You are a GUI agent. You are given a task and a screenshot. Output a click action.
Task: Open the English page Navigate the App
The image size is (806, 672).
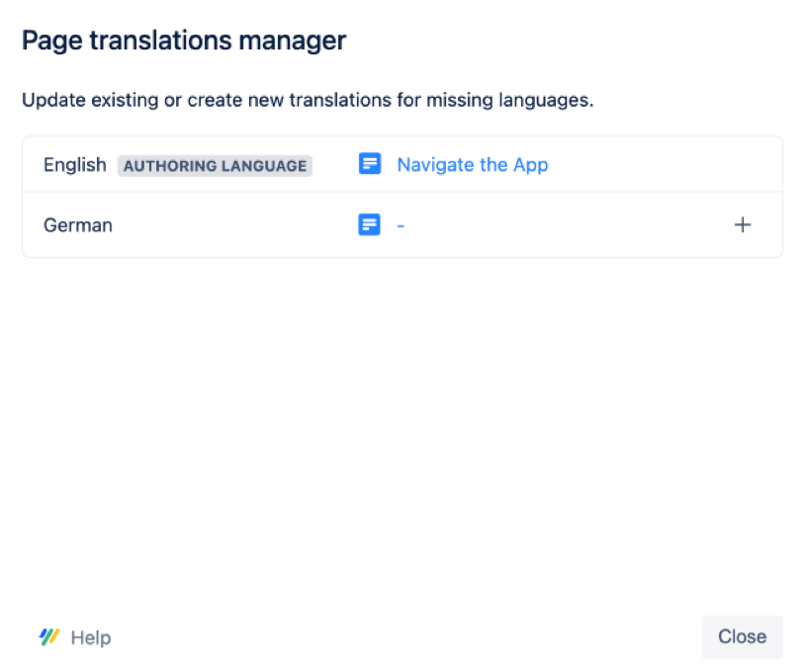coord(472,164)
